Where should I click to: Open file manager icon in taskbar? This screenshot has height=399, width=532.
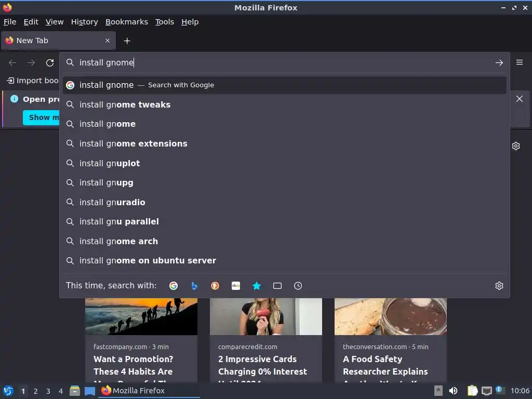click(x=75, y=391)
